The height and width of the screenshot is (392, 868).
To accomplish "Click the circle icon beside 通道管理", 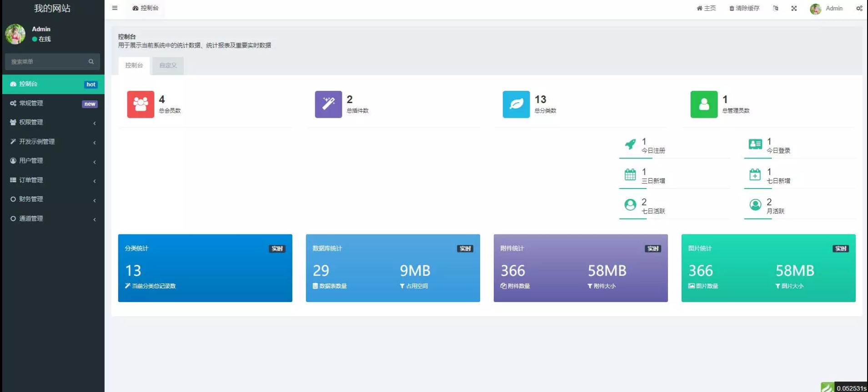I will [13, 218].
